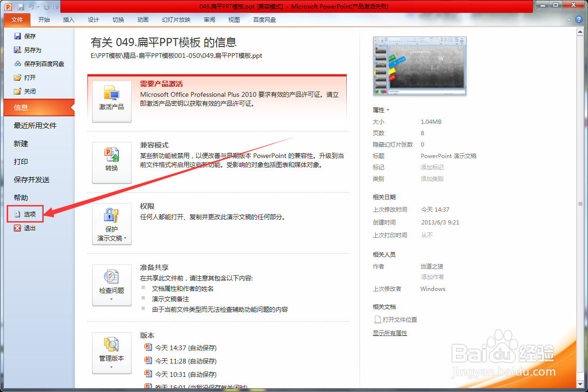Screen dimensions: 588x392
Task: Click PowerPoint icon beside 今天 14:37 version
Action: pos(148,347)
